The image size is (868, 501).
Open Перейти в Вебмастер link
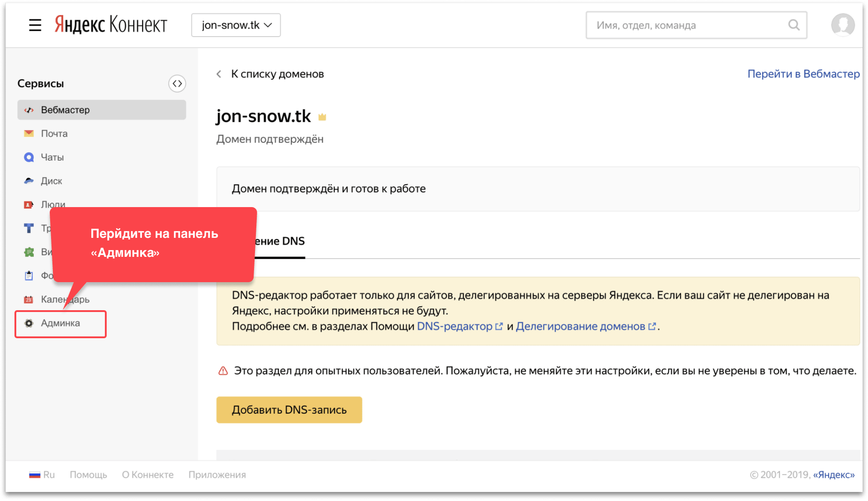tap(803, 74)
